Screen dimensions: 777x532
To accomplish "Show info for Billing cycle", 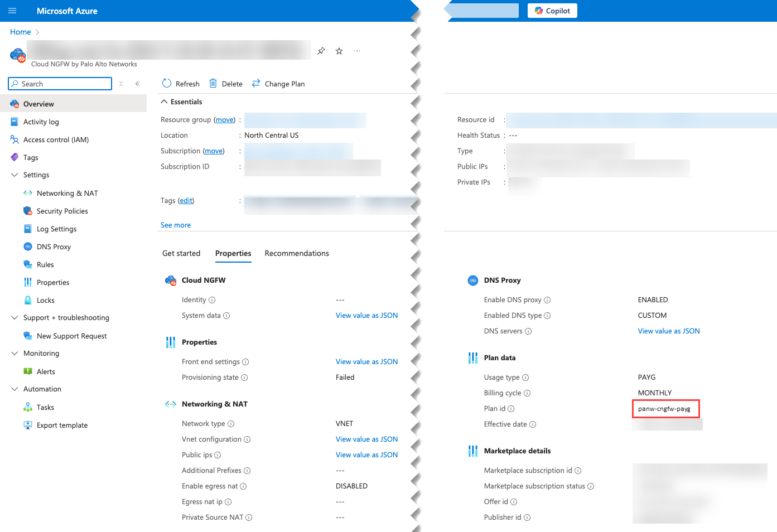I will coord(527,393).
